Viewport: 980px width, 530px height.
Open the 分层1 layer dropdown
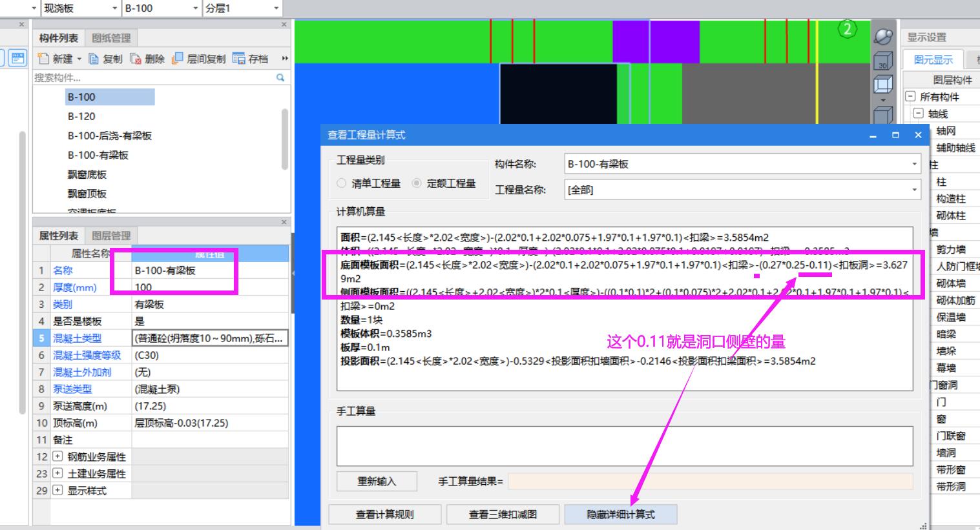click(x=276, y=8)
